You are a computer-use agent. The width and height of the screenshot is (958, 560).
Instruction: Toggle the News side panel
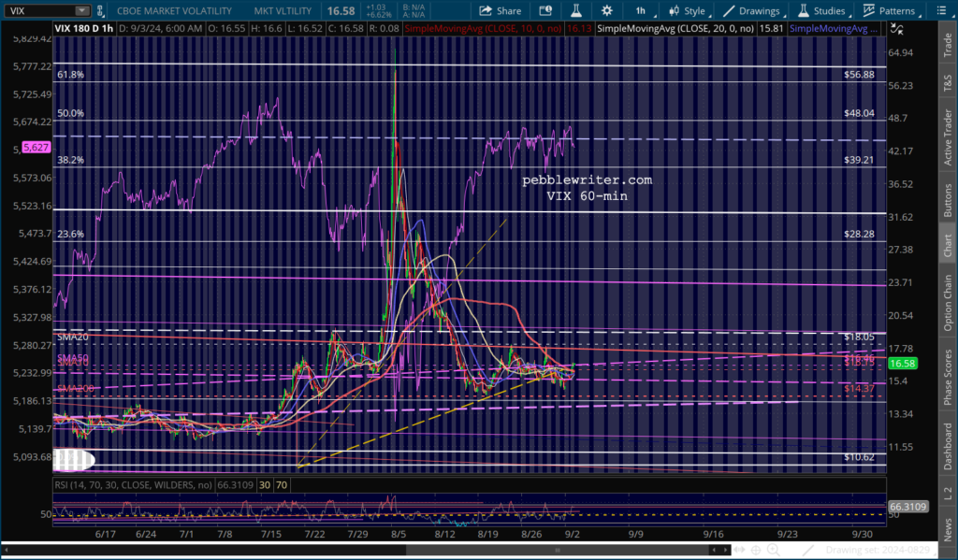pyautogui.click(x=947, y=530)
